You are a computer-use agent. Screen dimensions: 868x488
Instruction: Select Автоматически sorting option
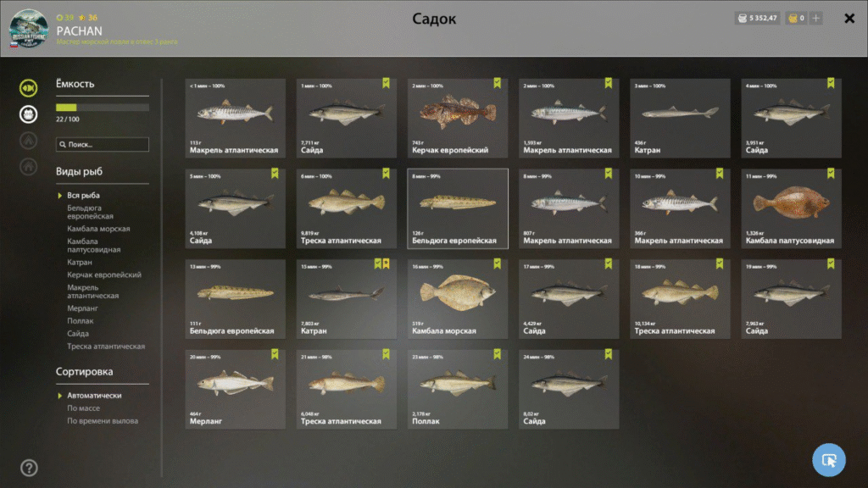click(94, 396)
